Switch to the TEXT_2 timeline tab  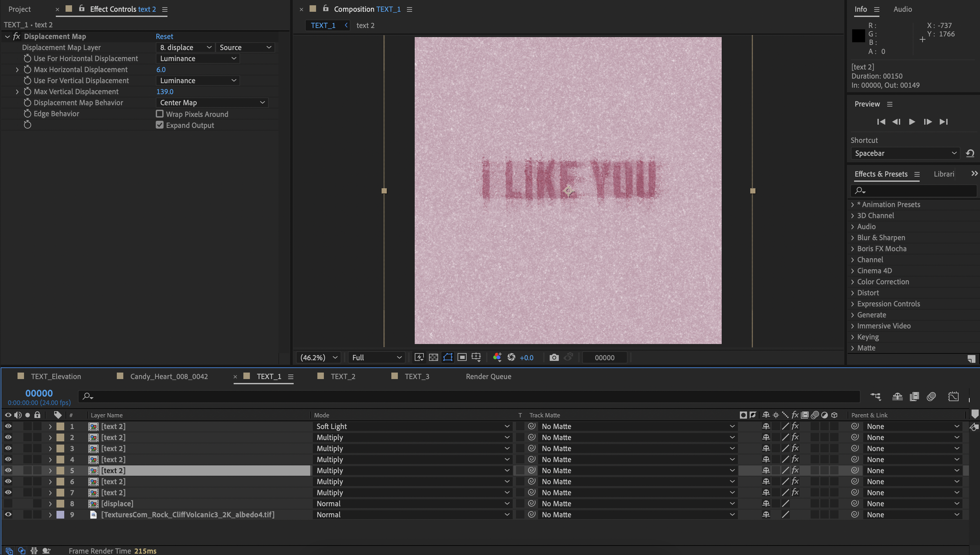(343, 376)
